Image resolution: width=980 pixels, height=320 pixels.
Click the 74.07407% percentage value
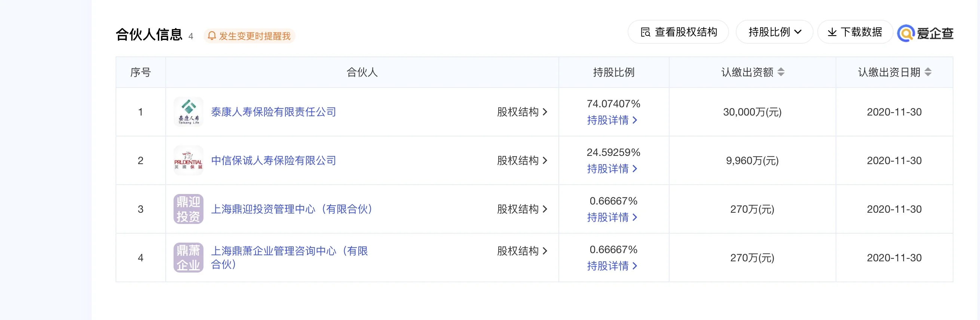(x=613, y=104)
